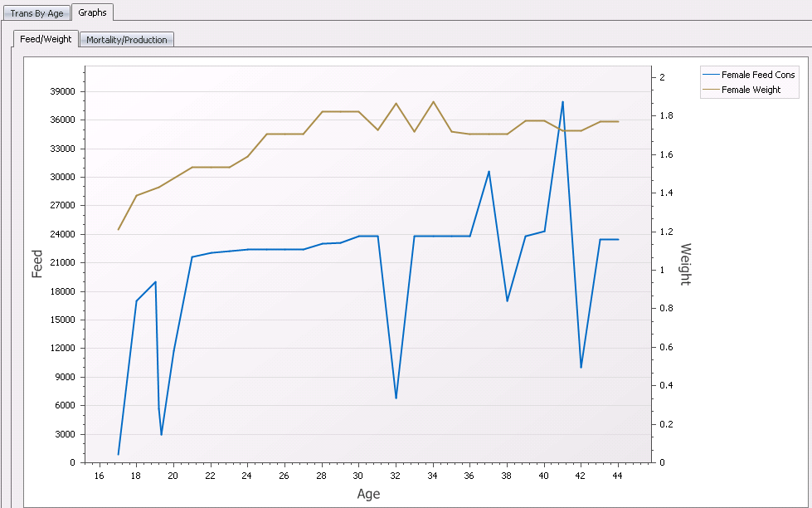Click the feed line low point at age 42
The height and width of the screenshot is (508, 812).
(x=581, y=367)
